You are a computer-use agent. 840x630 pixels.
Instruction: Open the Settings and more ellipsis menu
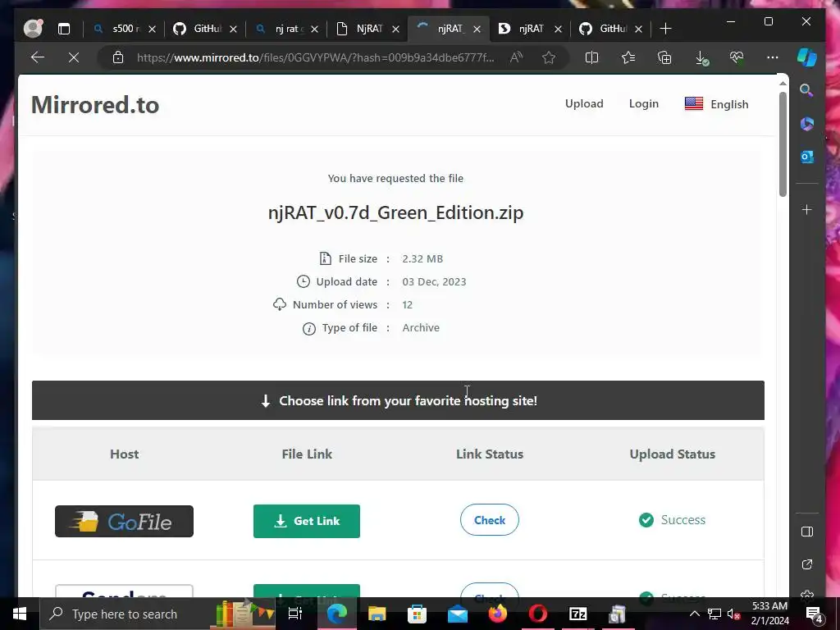point(773,57)
